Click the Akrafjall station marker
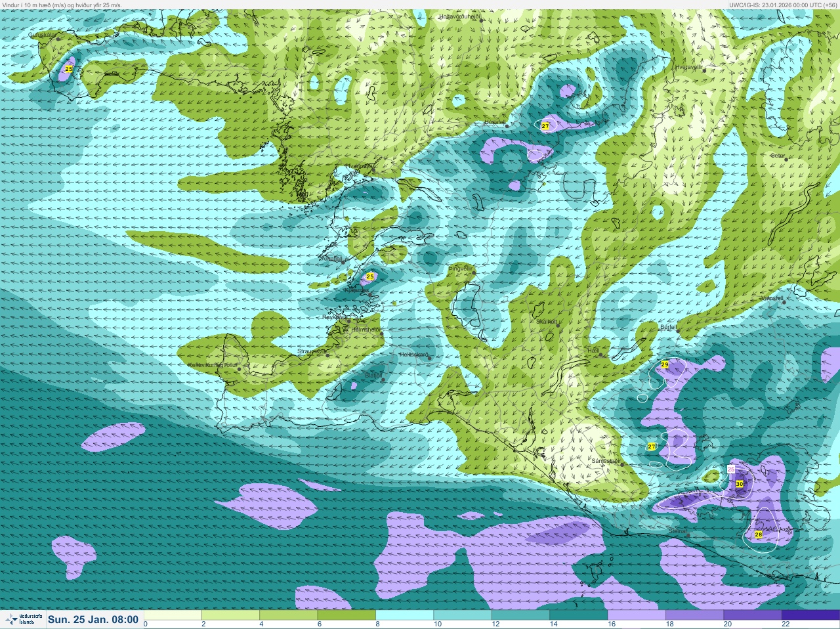840x629 pixels. (343, 262)
